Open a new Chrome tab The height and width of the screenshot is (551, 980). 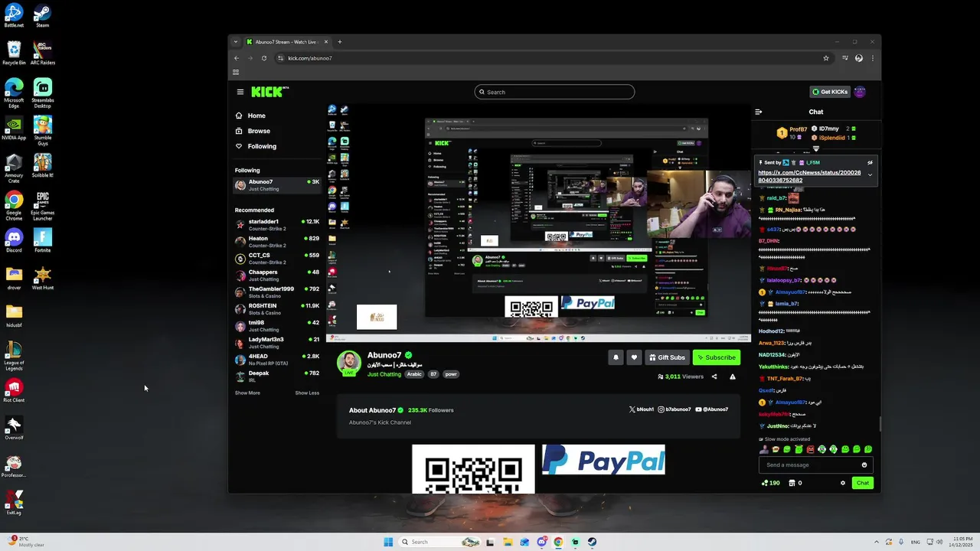[340, 42]
